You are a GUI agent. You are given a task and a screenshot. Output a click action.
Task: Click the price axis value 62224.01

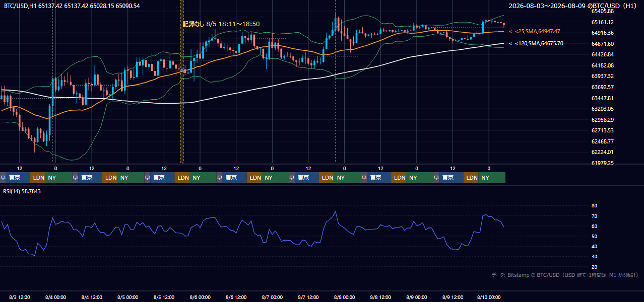[x=602, y=152]
